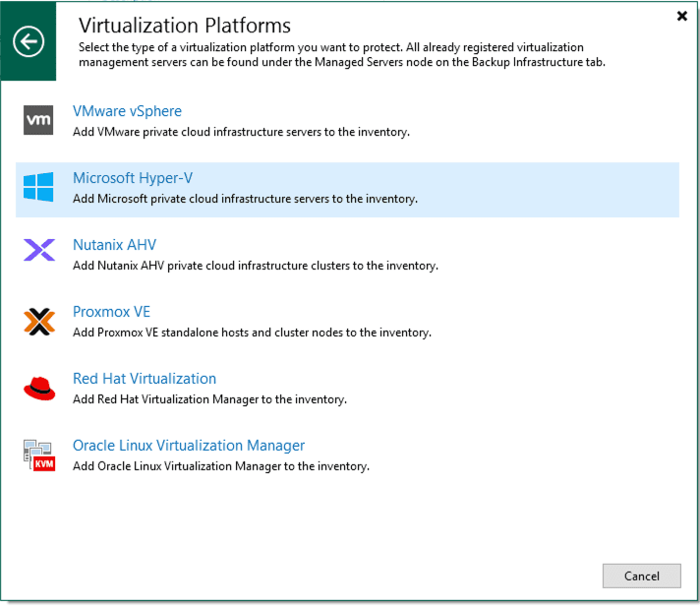Click 'Add Proxmox VE standalone hosts' description
Screen dimensions: 700x606
[252, 333]
